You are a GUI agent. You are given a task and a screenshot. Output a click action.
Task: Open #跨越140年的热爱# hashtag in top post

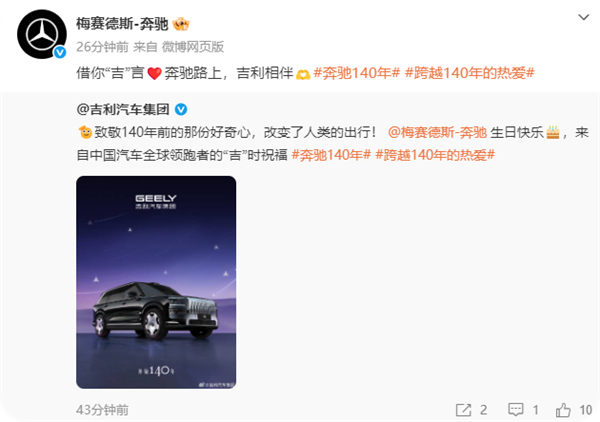(470, 73)
